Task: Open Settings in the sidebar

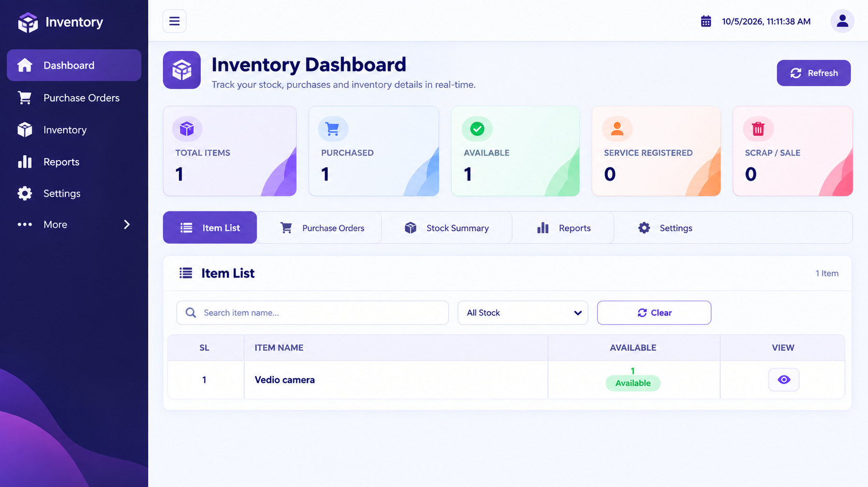Action: pos(74,194)
